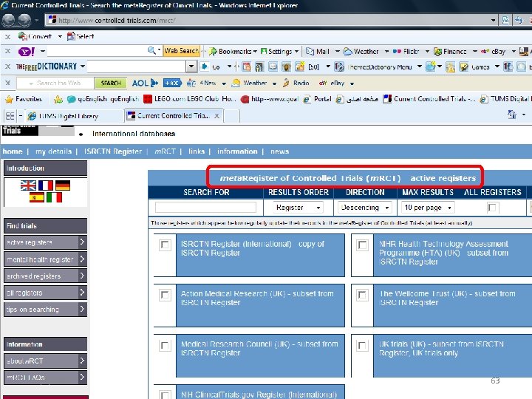Check Medical Research Council (UK) checkbox
This screenshot has height=399, width=532.
[165, 345]
